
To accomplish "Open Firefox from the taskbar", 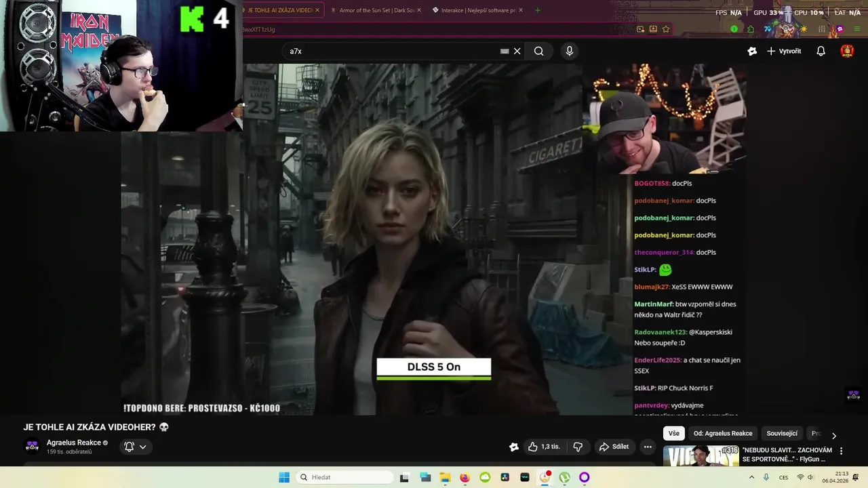I will [x=465, y=477].
